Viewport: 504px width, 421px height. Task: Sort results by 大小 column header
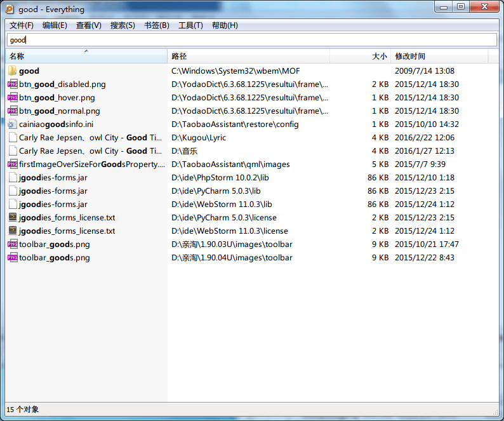379,57
